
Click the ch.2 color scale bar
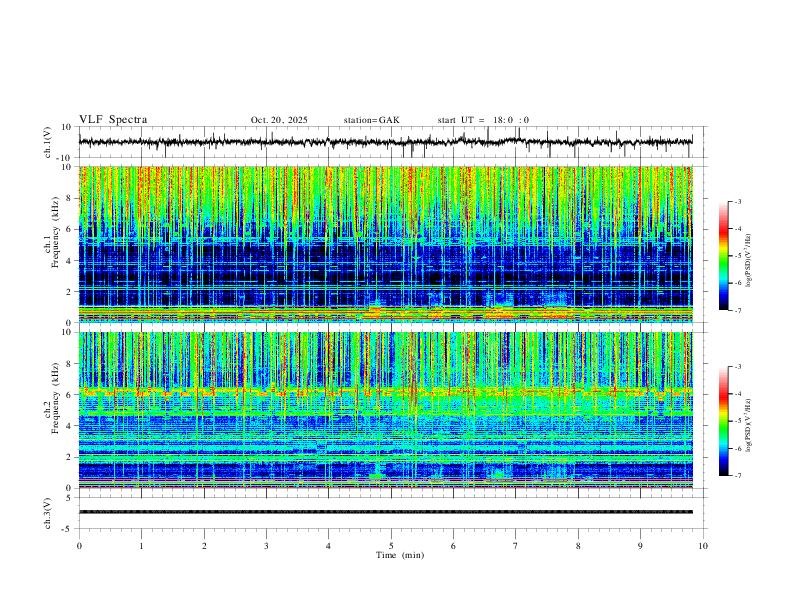coord(724,421)
